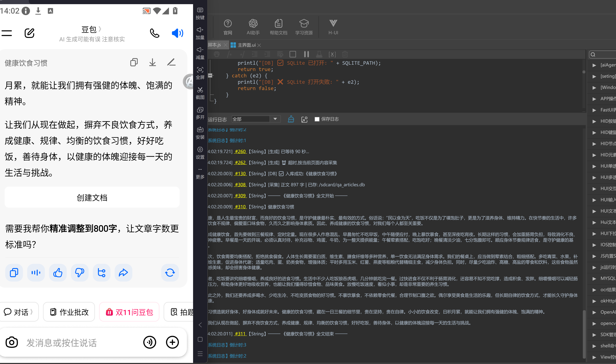
Task: Switch to voice input in the message bar
Action: (x=150, y=342)
